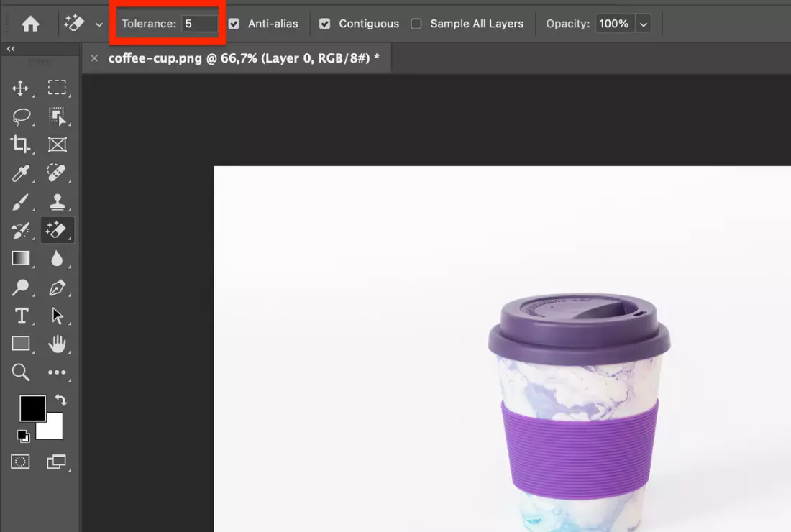Select the Lasso tool
The width and height of the screenshot is (791, 532).
21,116
